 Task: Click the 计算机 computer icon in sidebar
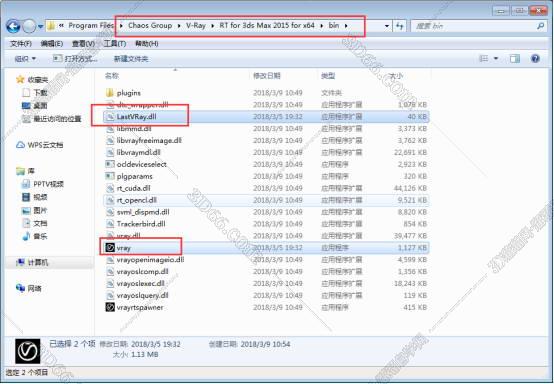(20, 262)
